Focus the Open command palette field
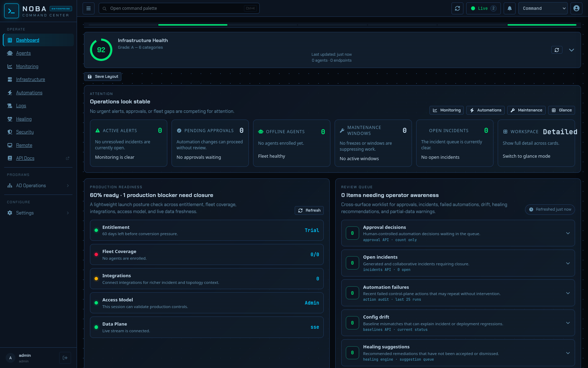 click(x=179, y=8)
